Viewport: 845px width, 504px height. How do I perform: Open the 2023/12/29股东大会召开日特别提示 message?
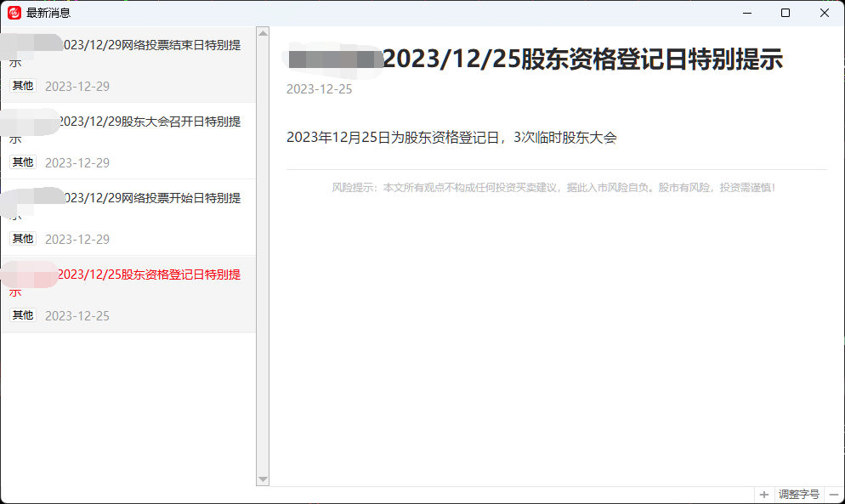[x=128, y=129]
